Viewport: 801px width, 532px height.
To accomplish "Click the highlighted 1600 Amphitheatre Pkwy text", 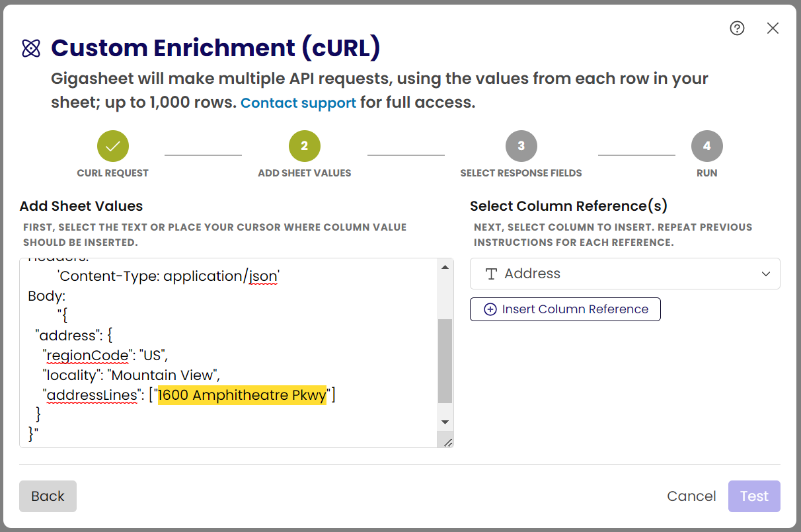I will (x=242, y=395).
